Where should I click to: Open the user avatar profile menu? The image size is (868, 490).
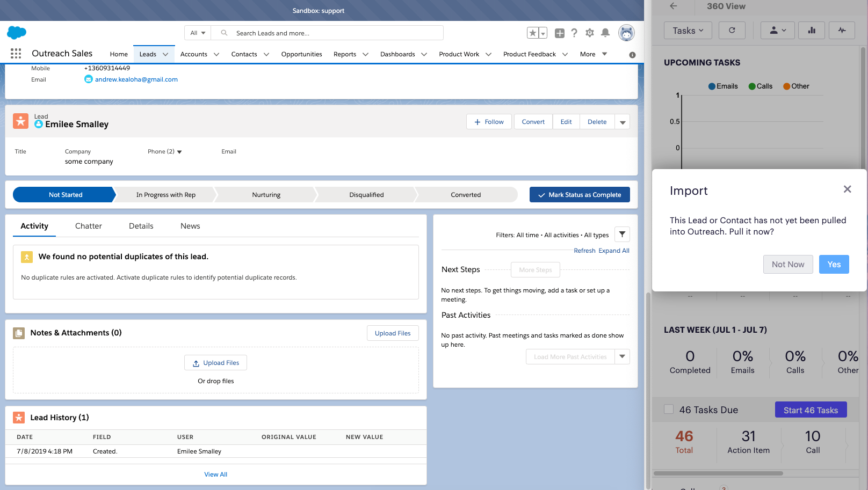626,33
